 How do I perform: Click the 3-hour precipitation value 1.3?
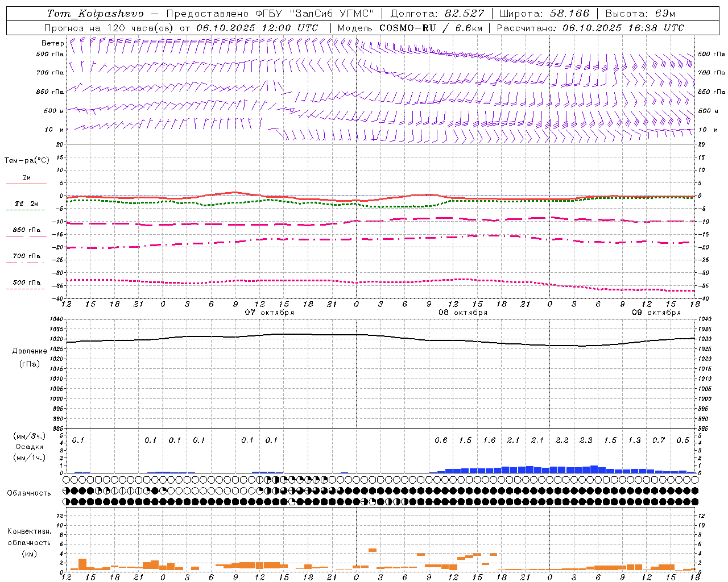click(x=634, y=440)
